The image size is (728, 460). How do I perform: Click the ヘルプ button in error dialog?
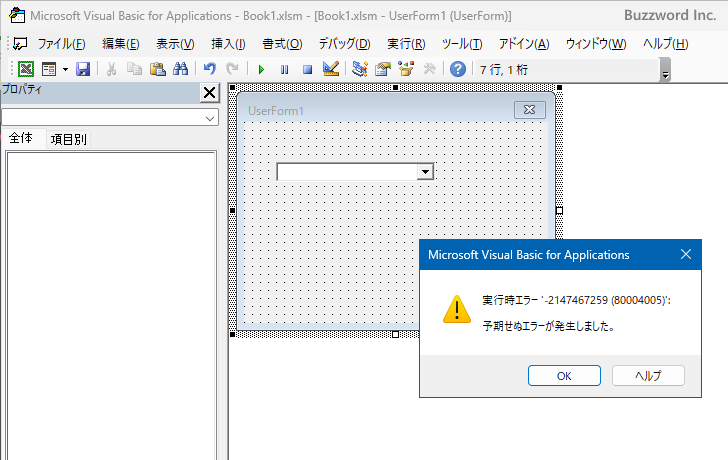click(648, 376)
